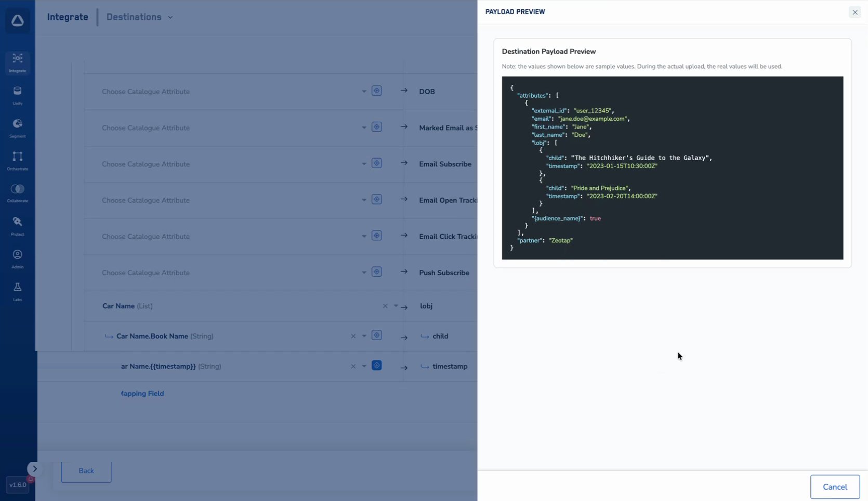Image resolution: width=868 pixels, height=501 pixels.
Task: Clear the Car Name (List) selection
Action: pyautogui.click(x=385, y=306)
